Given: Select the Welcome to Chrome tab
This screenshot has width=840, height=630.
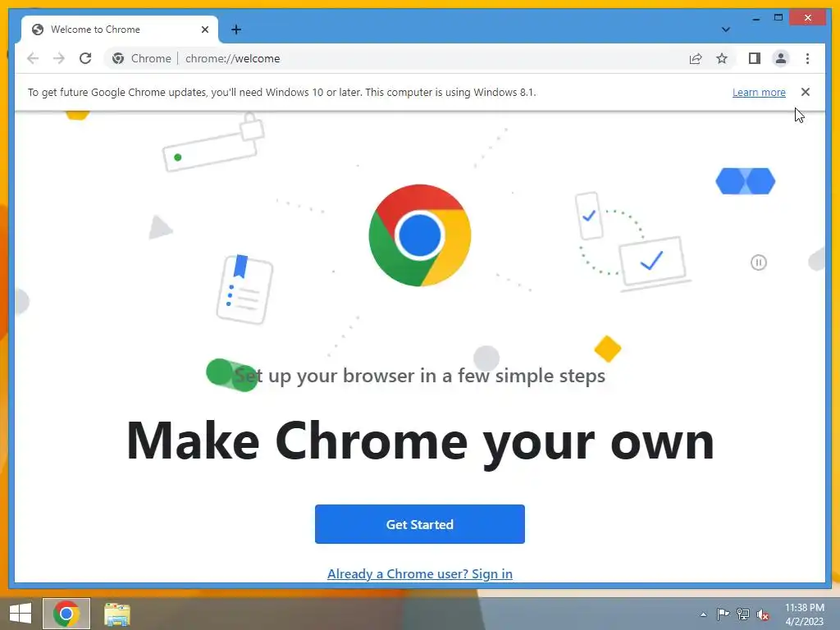Looking at the screenshot, I should pos(120,30).
